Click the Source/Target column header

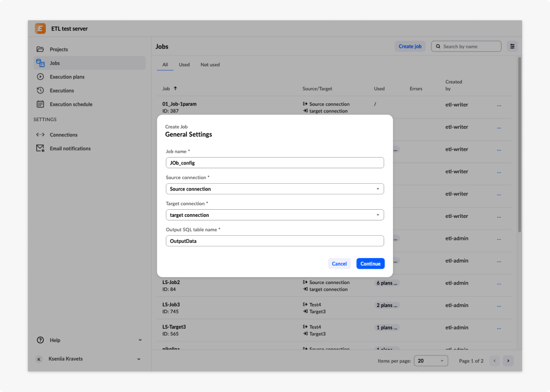tap(317, 89)
